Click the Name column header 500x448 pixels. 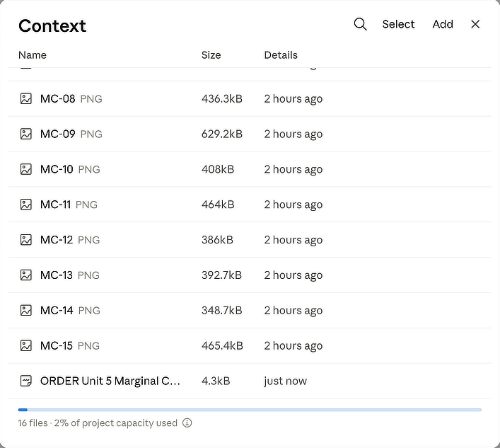coord(33,55)
